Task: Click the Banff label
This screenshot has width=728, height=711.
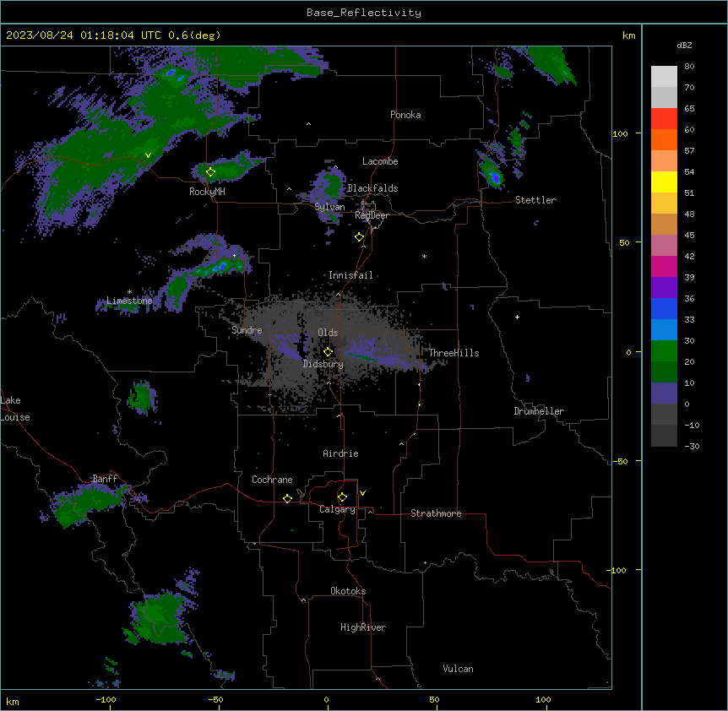Action: pos(105,479)
